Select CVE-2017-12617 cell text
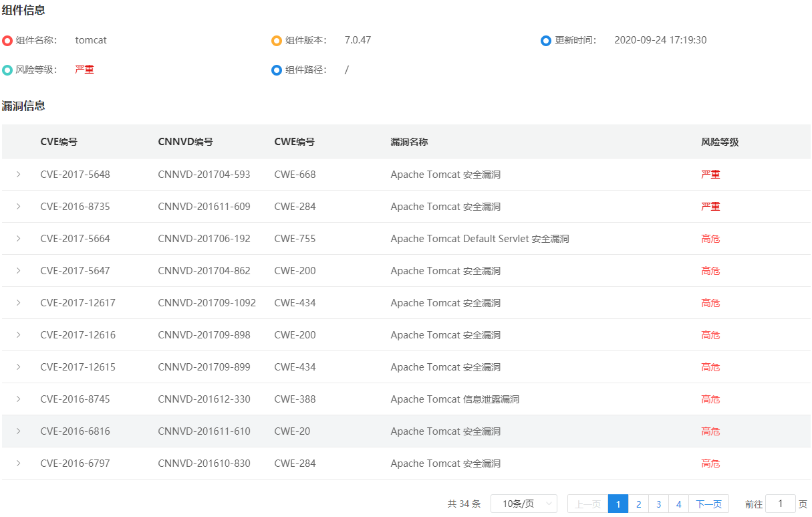Image resolution: width=812 pixels, height=517 pixels. (78, 303)
